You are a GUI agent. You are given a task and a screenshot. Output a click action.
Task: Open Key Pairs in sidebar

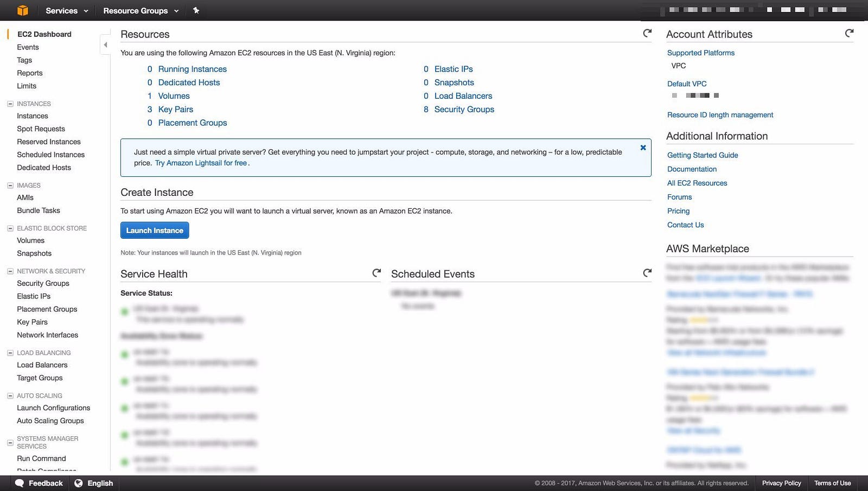point(33,322)
